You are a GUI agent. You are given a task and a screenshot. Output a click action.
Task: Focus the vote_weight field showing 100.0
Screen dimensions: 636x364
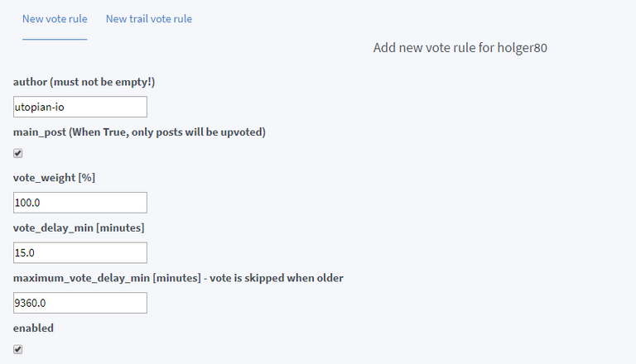tap(80, 203)
